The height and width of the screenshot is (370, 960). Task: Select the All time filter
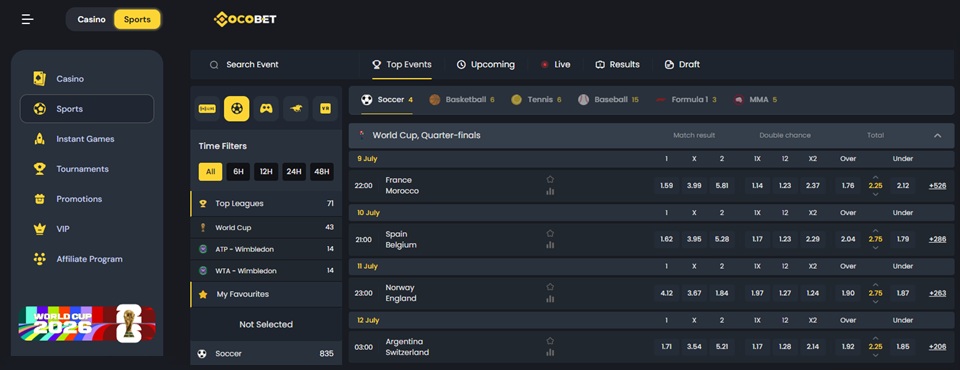[211, 172]
